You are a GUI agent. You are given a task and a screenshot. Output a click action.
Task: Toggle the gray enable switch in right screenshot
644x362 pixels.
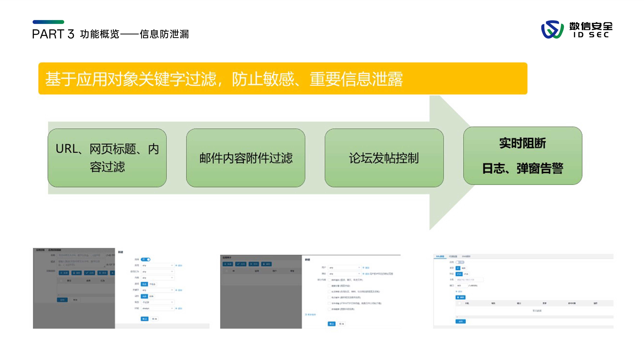(460, 262)
